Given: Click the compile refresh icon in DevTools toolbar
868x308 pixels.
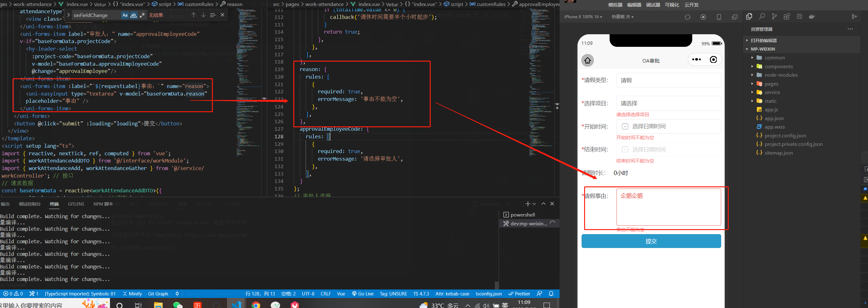Looking at the screenshot, I should 688,17.
